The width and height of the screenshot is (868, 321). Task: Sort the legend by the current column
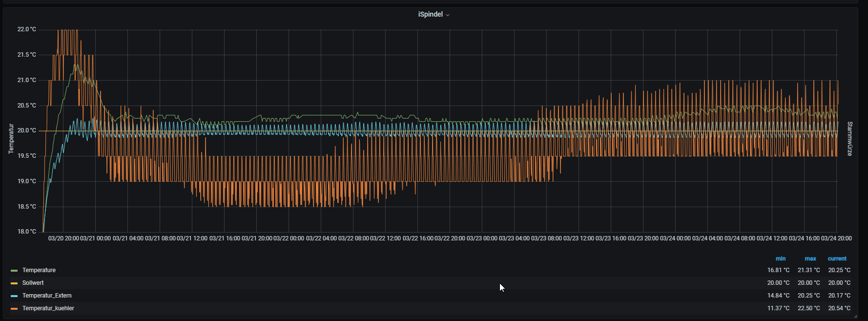click(x=837, y=258)
